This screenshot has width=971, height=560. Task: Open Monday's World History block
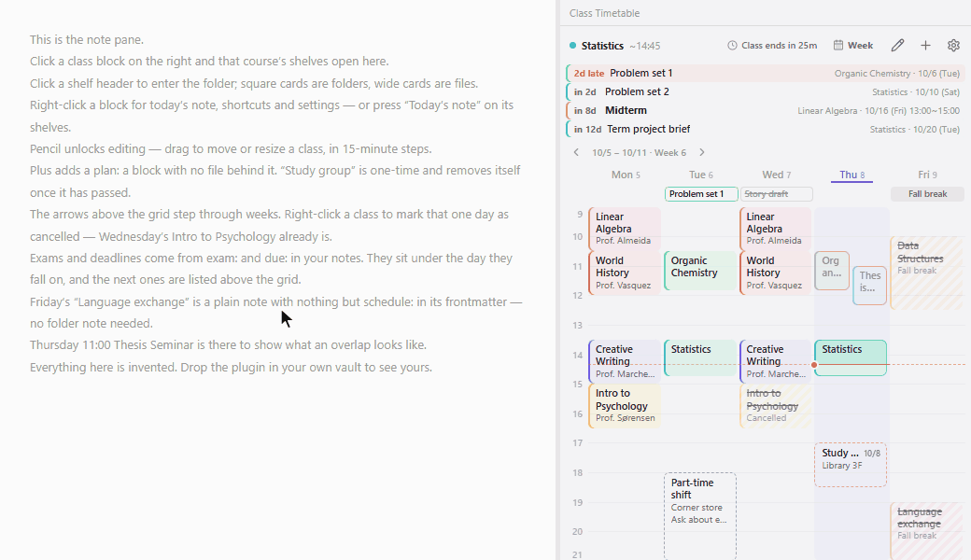[625, 273]
